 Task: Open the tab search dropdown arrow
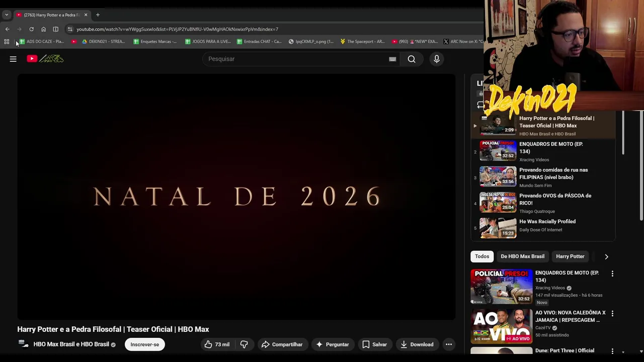point(7,15)
